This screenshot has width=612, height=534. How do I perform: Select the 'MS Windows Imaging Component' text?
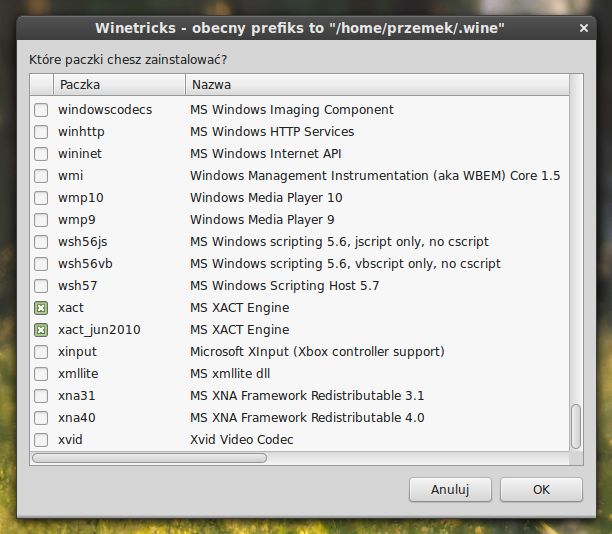[x=292, y=110]
